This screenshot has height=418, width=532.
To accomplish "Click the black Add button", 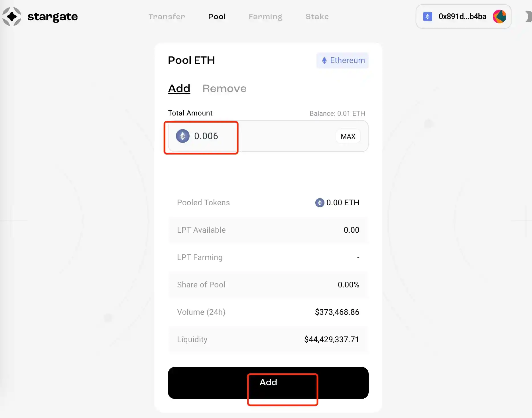I will coord(268,383).
